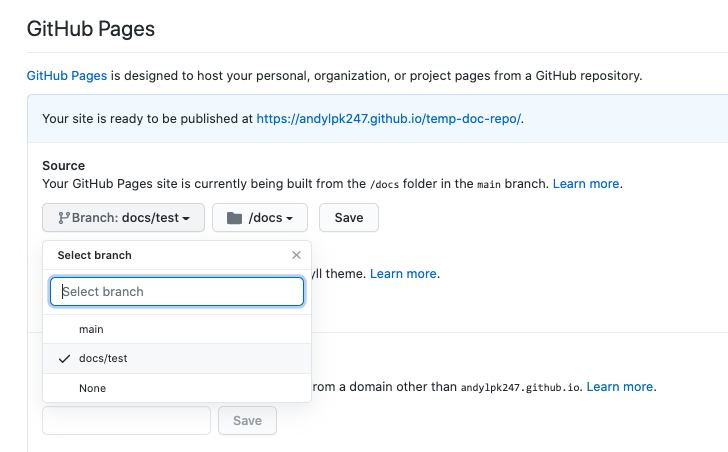Image resolution: width=728 pixels, height=452 pixels.
Task: Click the folder icon in /docs button
Action: [x=234, y=218]
